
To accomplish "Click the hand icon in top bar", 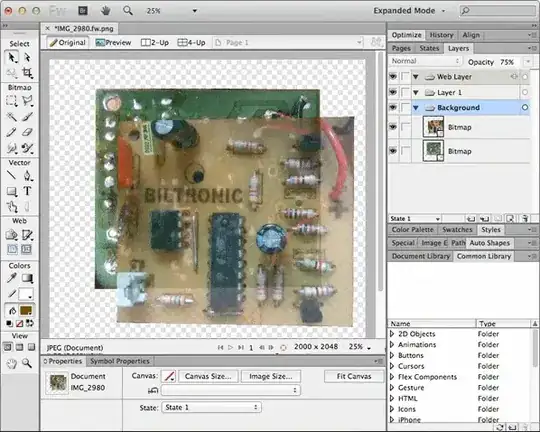I will (x=105, y=11).
